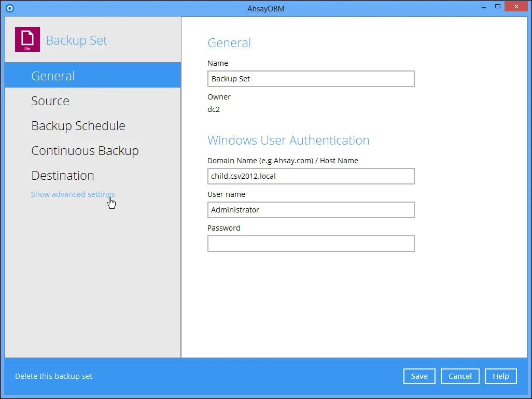Click the magenta File backup set icon

point(27,40)
